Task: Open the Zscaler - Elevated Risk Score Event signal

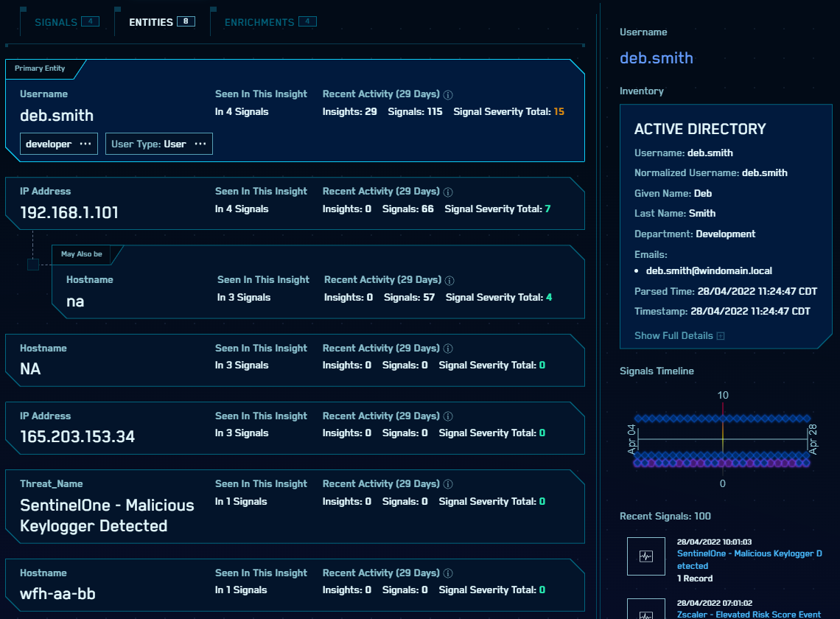Action: pos(749,614)
